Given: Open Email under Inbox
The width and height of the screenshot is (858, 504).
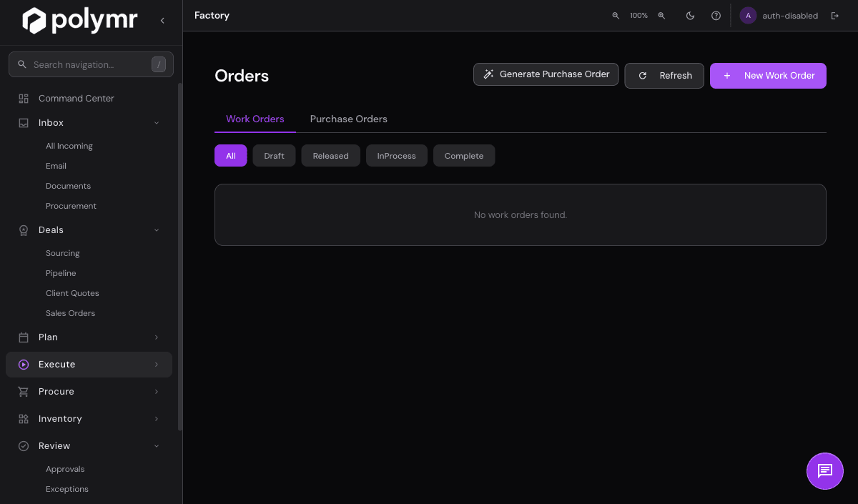Looking at the screenshot, I should [56, 166].
